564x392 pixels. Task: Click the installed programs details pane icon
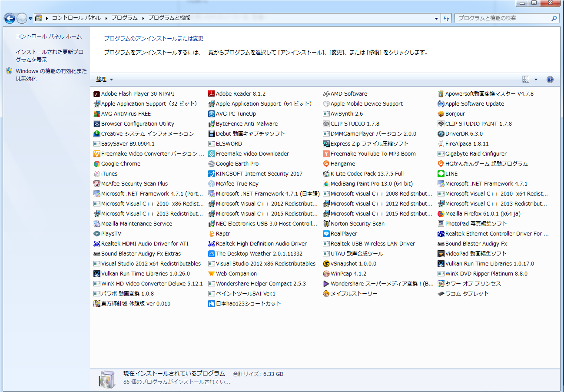point(106,379)
